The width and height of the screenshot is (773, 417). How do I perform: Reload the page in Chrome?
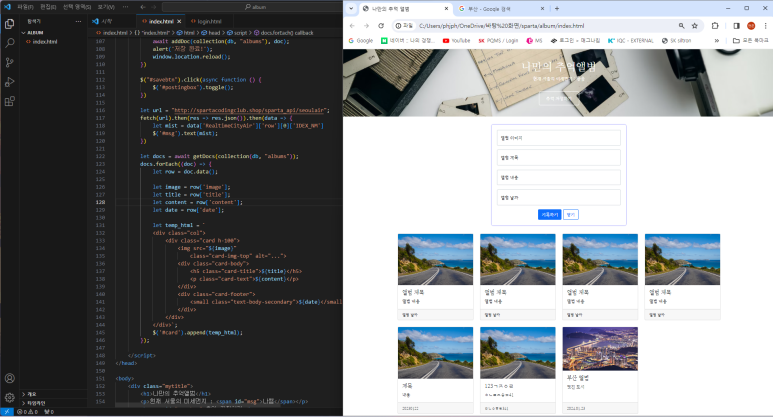click(x=381, y=26)
